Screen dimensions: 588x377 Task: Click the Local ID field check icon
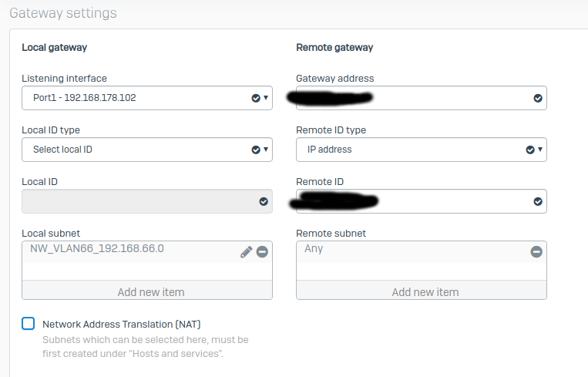264,202
